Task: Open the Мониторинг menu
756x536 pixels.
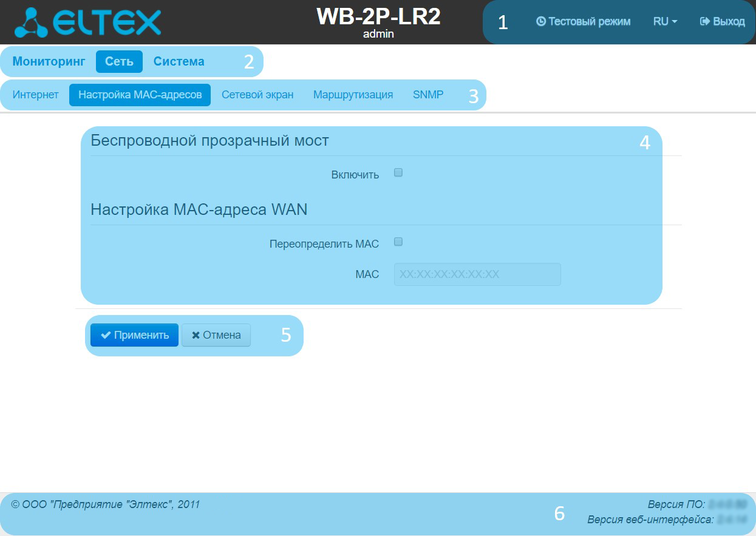Action: (x=49, y=61)
